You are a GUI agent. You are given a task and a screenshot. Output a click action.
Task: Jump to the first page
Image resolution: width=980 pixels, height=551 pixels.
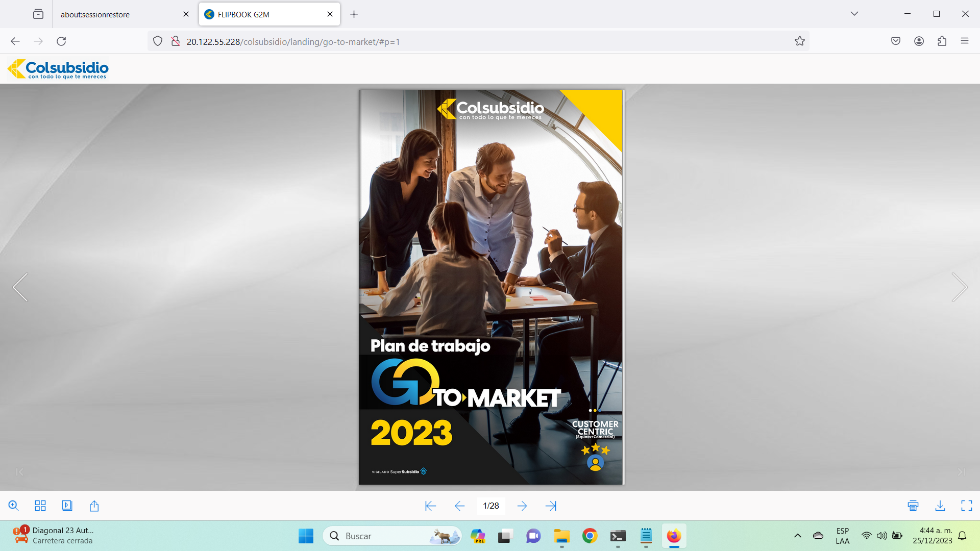coord(430,506)
